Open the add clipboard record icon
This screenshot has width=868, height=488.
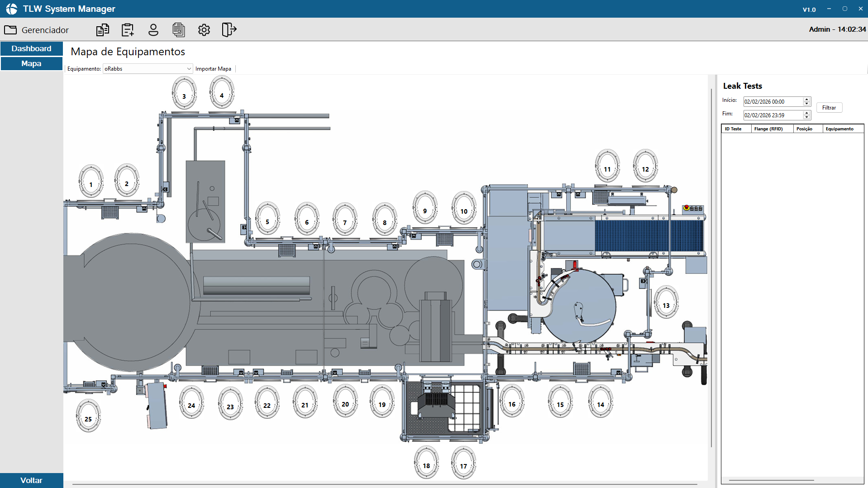click(128, 30)
